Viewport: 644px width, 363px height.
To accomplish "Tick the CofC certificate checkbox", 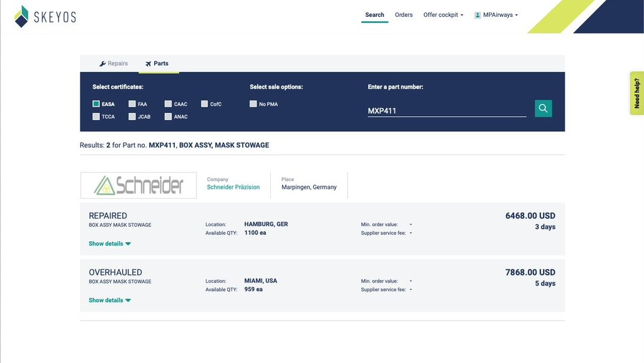I will pyautogui.click(x=204, y=104).
